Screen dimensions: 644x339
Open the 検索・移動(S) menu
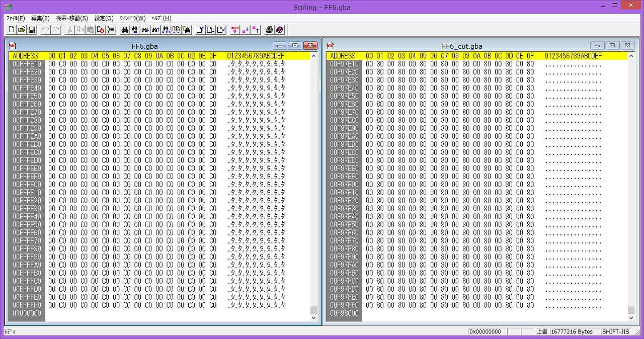[72, 18]
